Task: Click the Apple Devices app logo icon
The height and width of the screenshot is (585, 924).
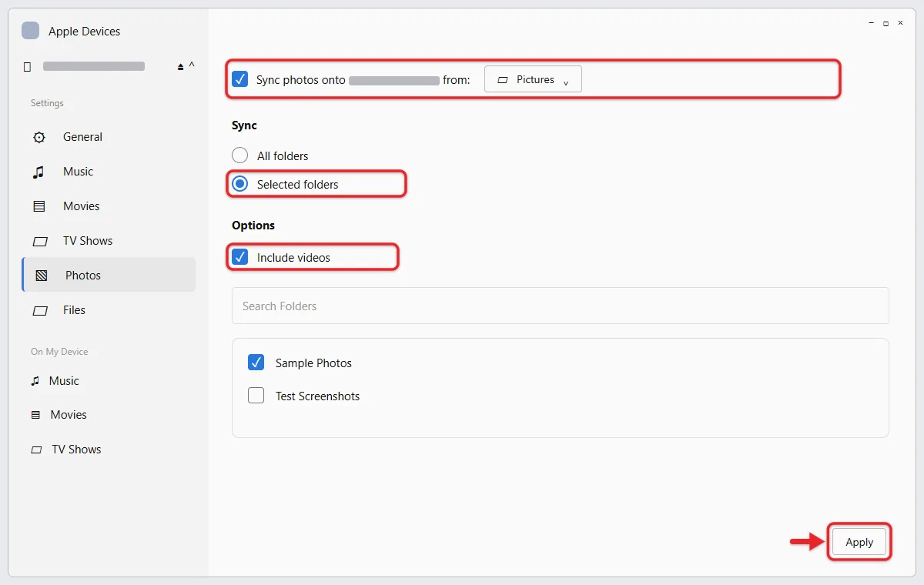Action: (x=30, y=31)
